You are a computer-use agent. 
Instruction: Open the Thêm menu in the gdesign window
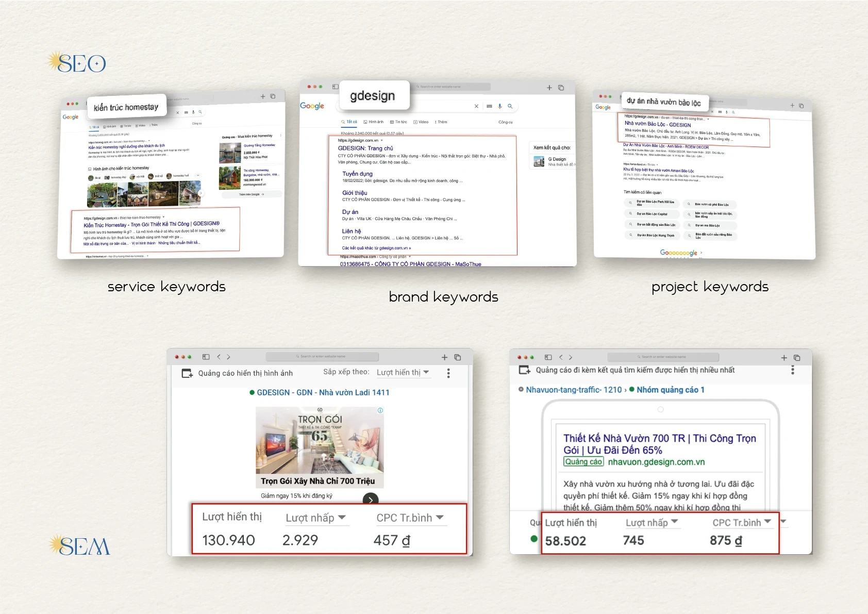(x=441, y=122)
